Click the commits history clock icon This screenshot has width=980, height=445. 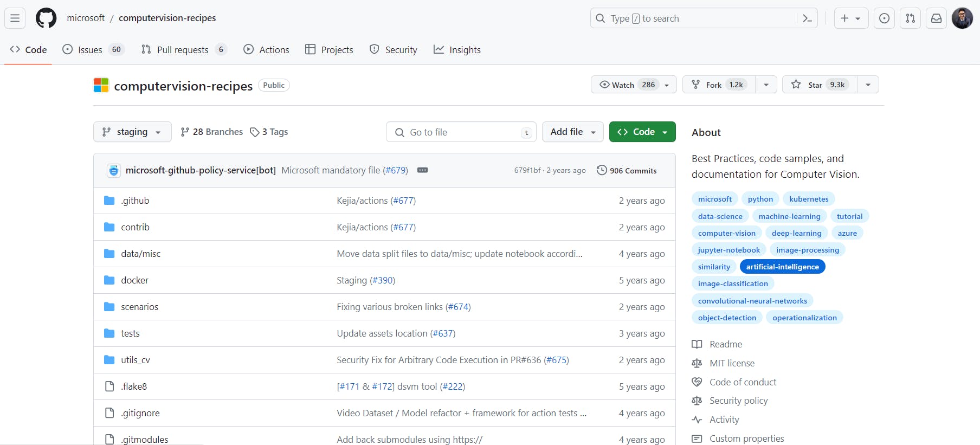point(602,170)
